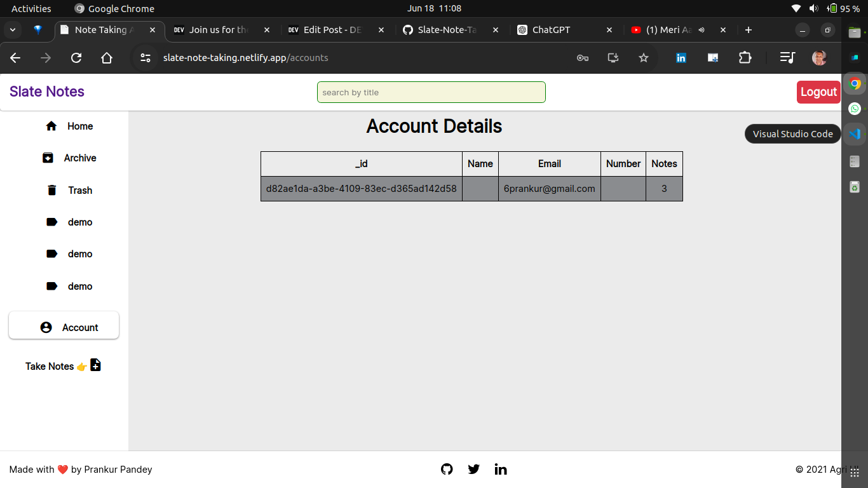Open the LinkedIn icon in the footer

click(x=501, y=469)
